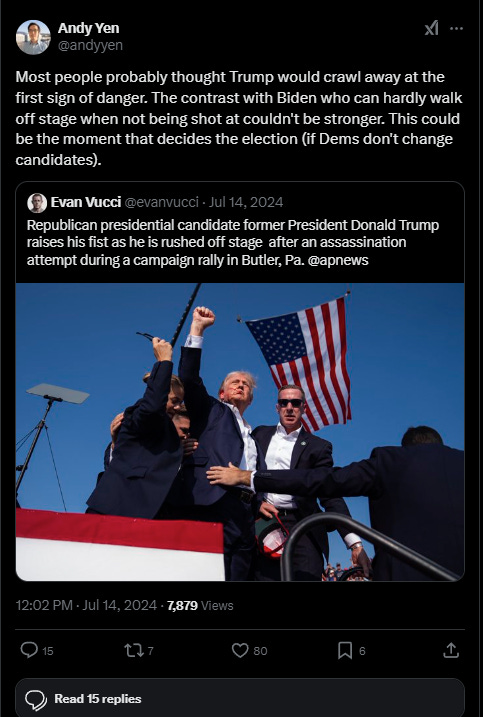Click the @evanvucci handle

coord(161,202)
